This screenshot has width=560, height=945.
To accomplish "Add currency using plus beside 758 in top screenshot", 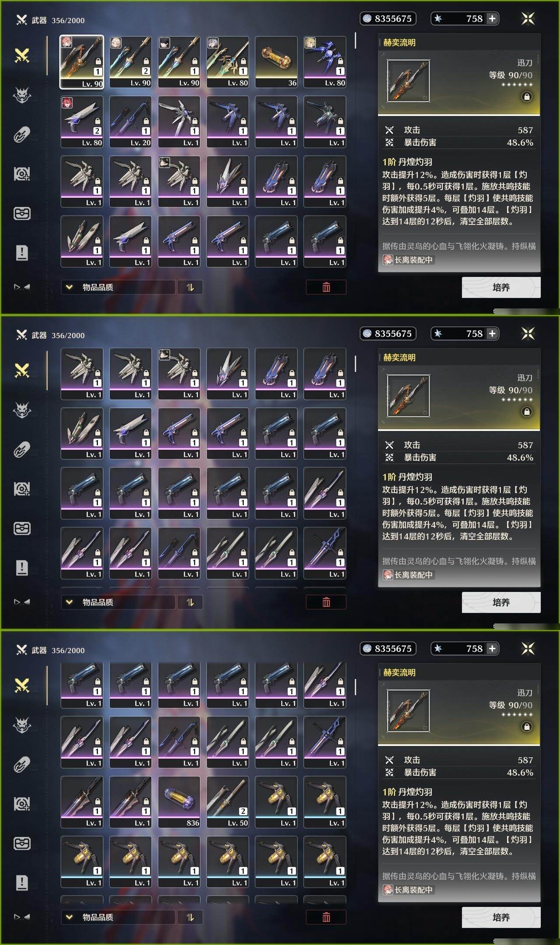I will click(492, 18).
